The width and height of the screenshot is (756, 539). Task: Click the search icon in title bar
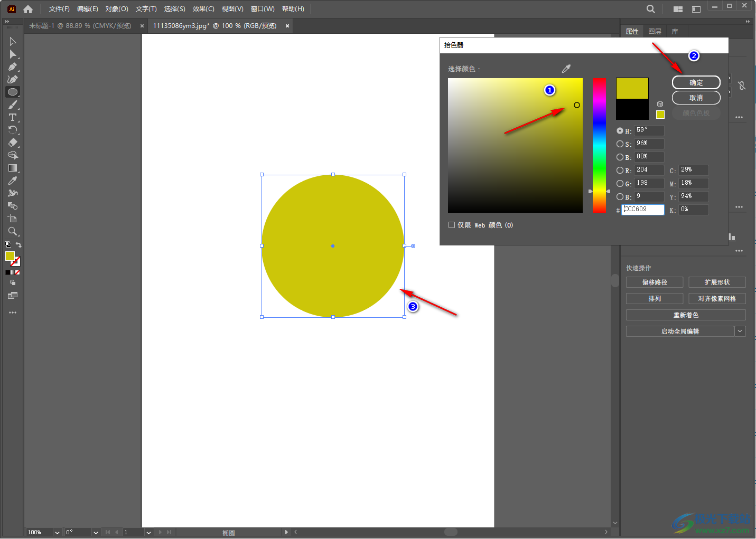coord(651,9)
